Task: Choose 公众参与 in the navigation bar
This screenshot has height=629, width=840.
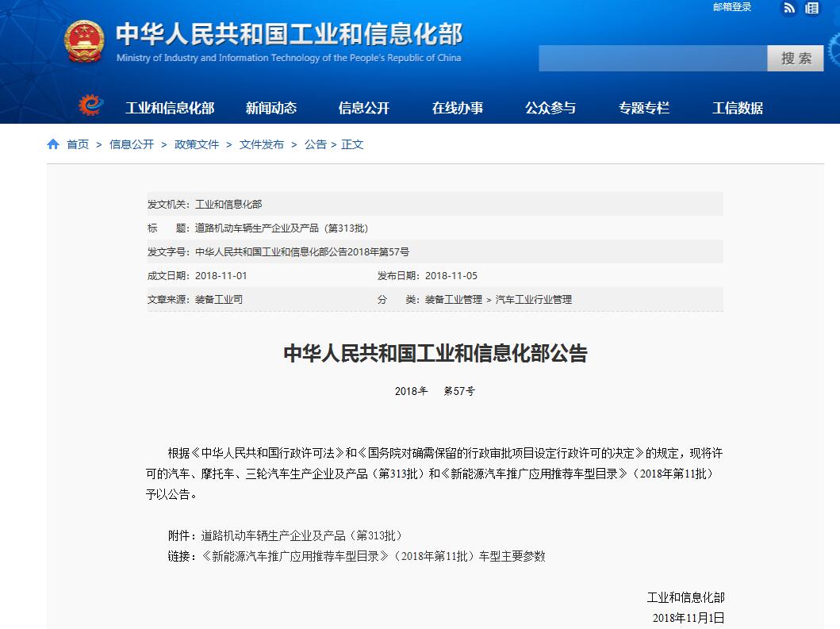Action: [550, 108]
